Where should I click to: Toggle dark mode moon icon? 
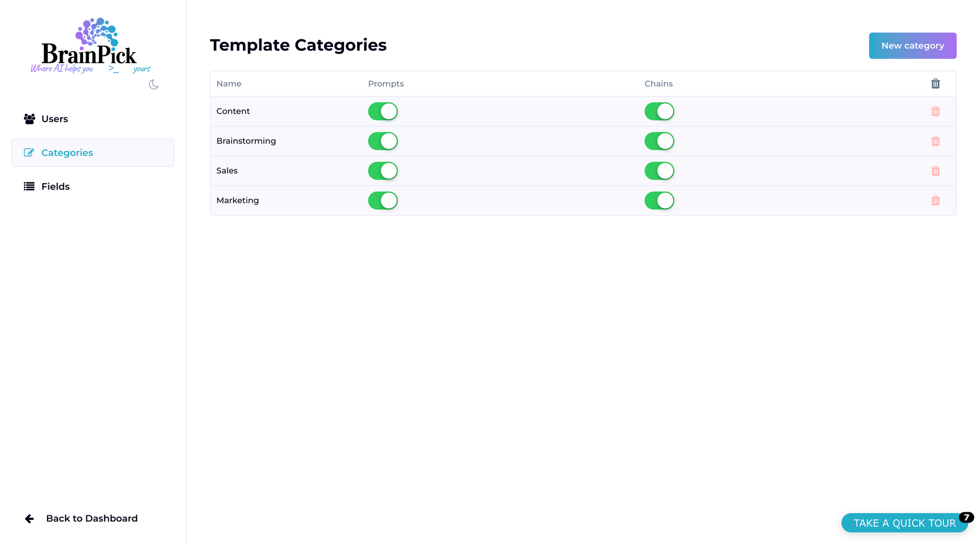tap(154, 85)
